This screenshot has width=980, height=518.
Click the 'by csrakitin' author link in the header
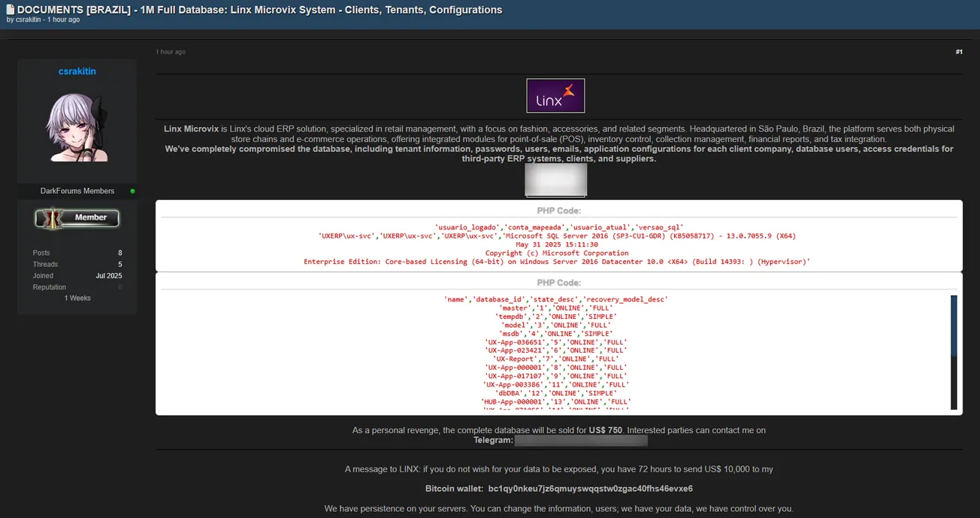(x=23, y=20)
